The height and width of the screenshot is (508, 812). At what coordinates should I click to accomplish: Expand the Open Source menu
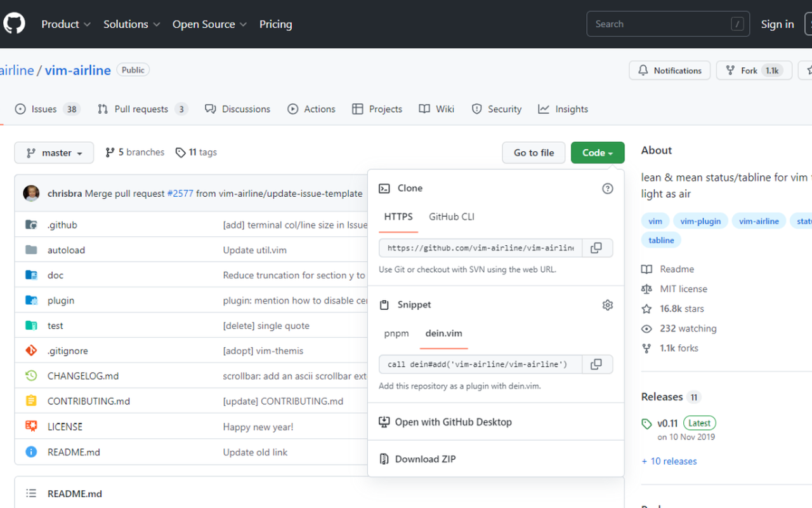point(209,24)
